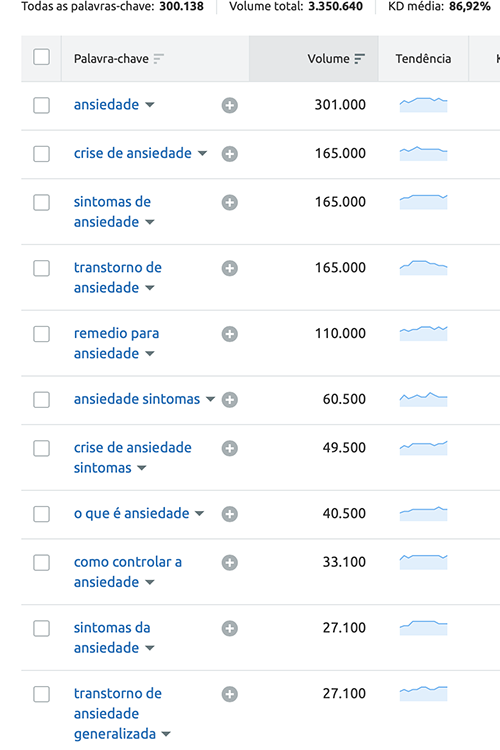Add 'o que é ansiedade' via plus icon
500x750 pixels.
[x=230, y=514]
